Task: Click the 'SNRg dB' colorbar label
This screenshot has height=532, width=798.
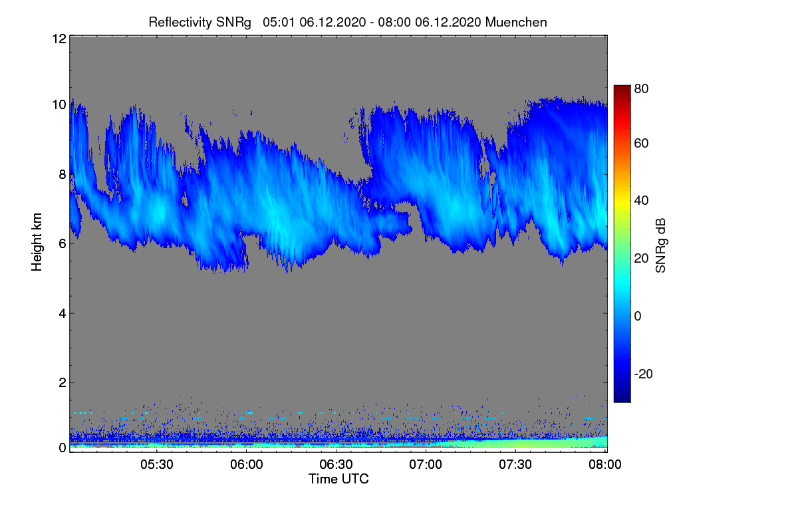Action: 660,244
